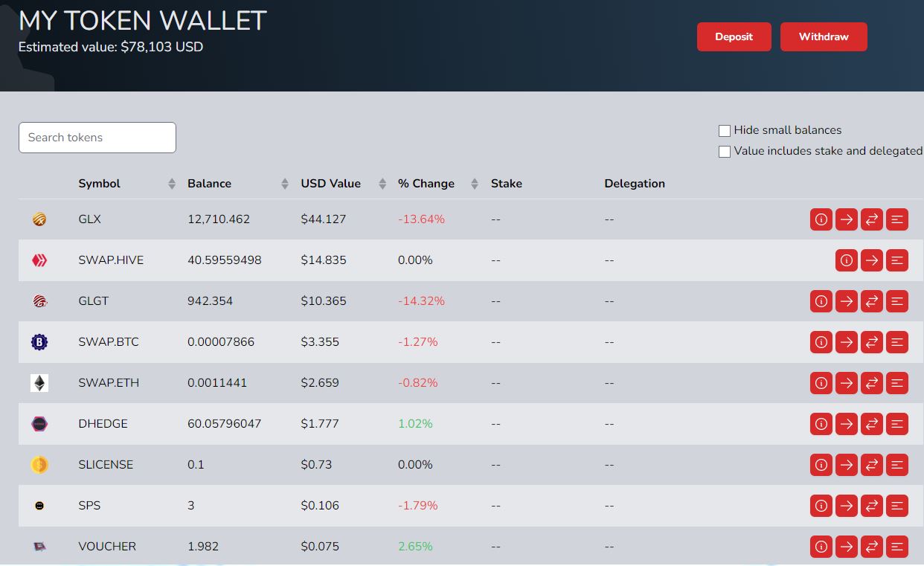
Task: Sort the table by % Change arrows
Action: [475, 184]
